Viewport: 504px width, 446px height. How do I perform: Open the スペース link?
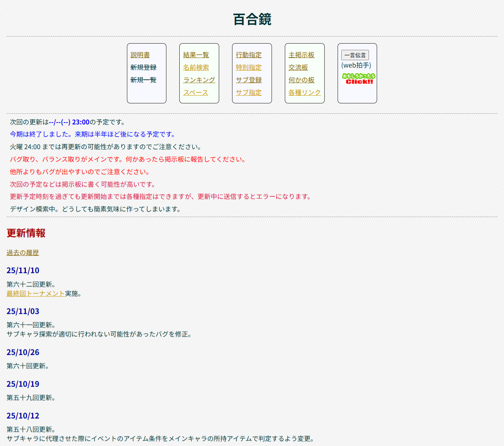click(196, 93)
